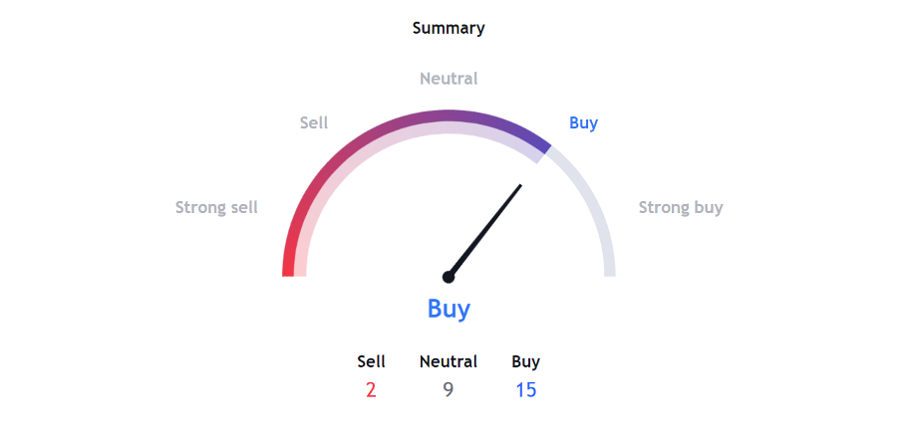Image resolution: width=904 pixels, height=446 pixels.
Task: Click the blue buy count 15
Action: pos(526,390)
